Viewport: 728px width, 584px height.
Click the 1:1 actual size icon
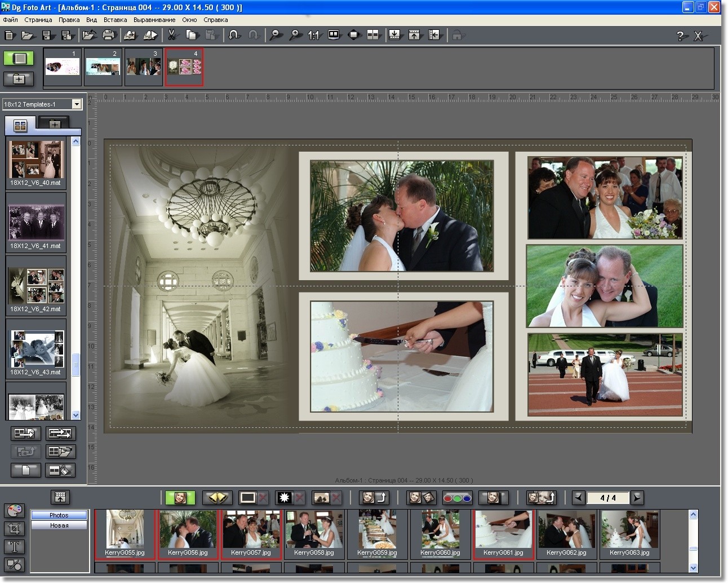[x=313, y=35]
